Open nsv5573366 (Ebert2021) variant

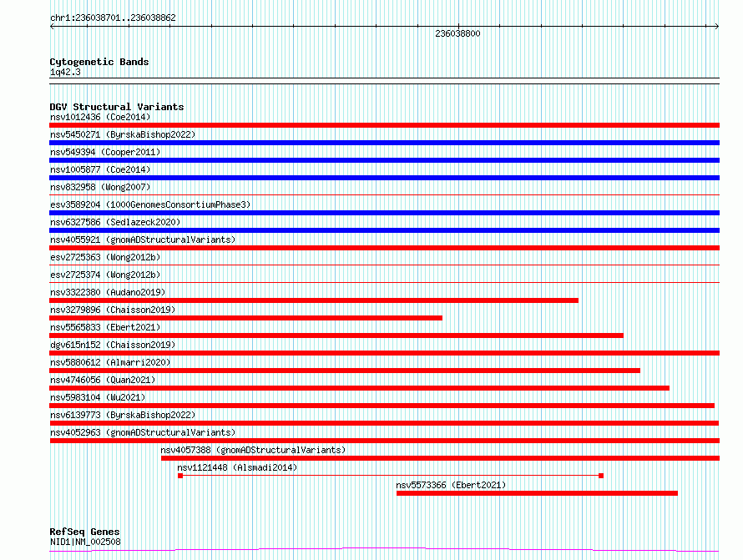(x=451, y=485)
